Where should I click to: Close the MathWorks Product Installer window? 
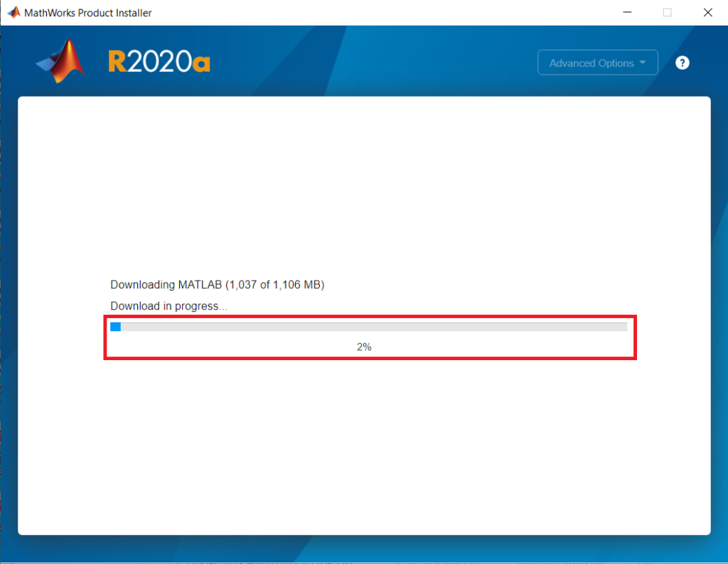pyautogui.click(x=707, y=13)
